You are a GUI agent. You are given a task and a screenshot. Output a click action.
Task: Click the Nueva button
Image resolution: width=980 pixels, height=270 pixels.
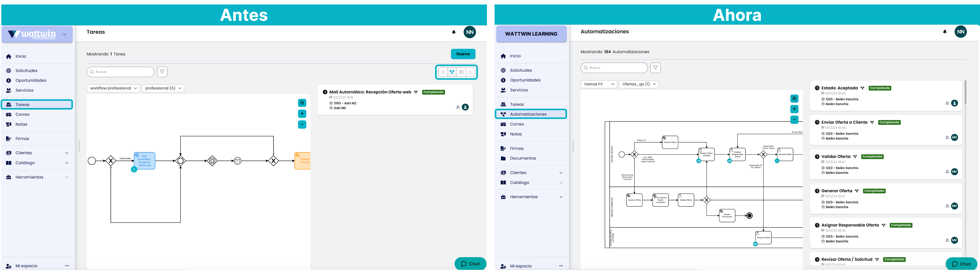point(463,54)
